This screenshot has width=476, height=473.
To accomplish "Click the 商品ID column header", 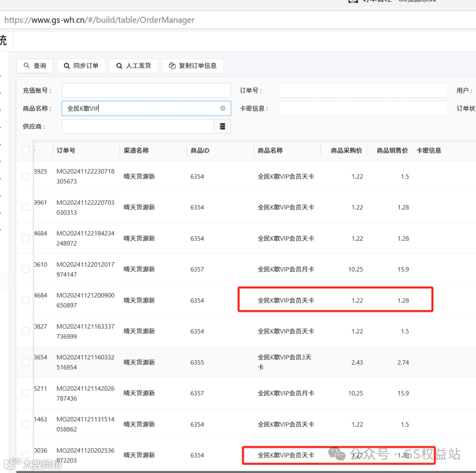I will pos(200,151).
